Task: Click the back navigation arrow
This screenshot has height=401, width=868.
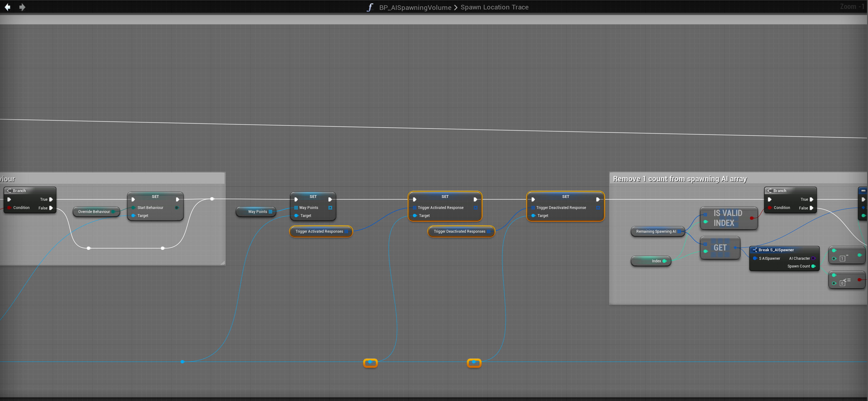Action: 8,7
